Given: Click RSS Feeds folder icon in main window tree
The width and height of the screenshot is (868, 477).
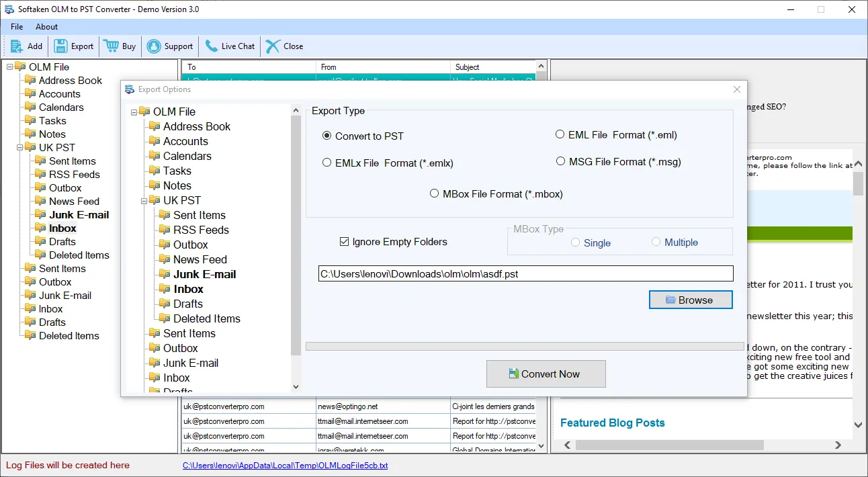Looking at the screenshot, I should 40,175.
